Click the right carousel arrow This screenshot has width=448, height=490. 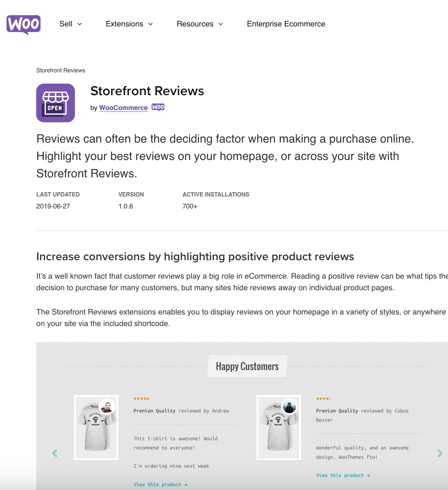[441, 453]
